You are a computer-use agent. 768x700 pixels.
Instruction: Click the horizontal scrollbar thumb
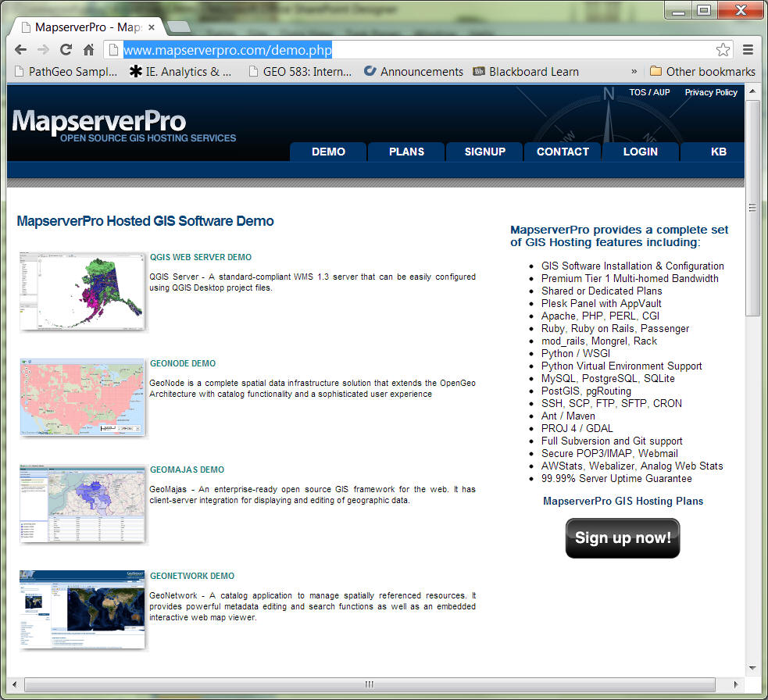coord(370,684)
